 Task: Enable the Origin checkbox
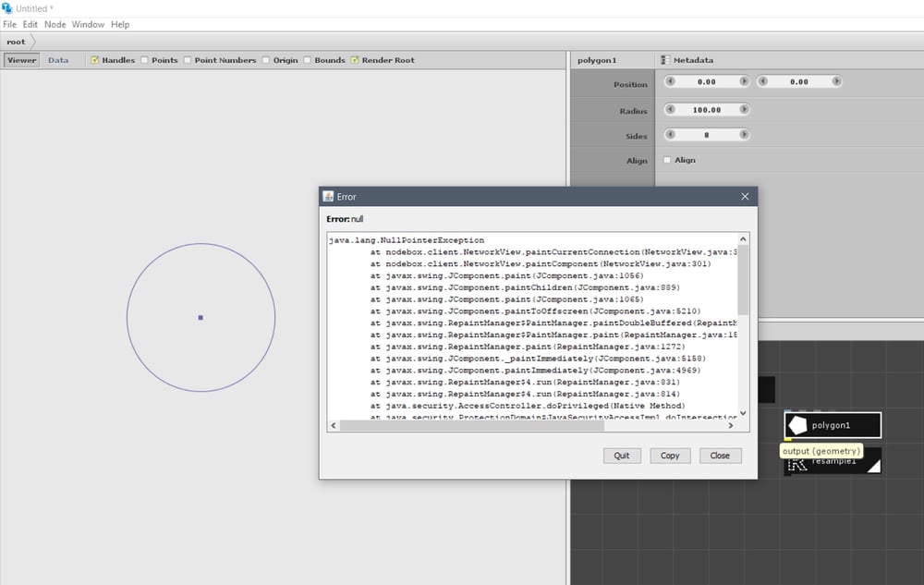266,60
